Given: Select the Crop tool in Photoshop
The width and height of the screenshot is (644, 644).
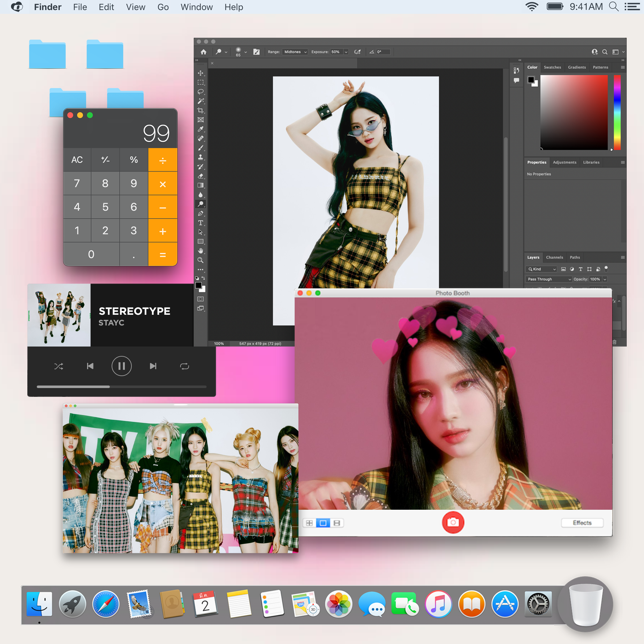Looking at the screenshot, I should click(200, 110).
